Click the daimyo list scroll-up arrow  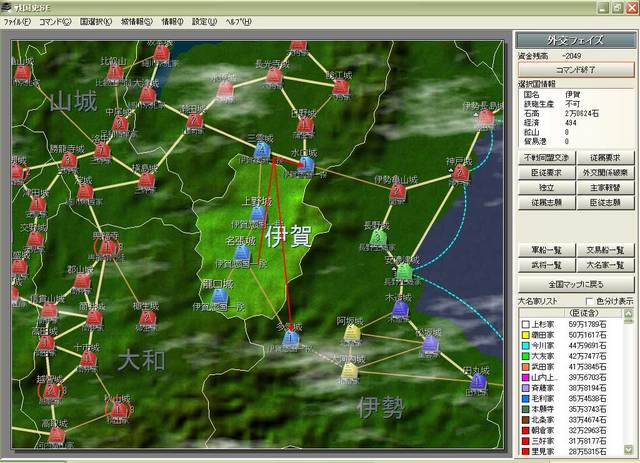(x=628, y=314)
